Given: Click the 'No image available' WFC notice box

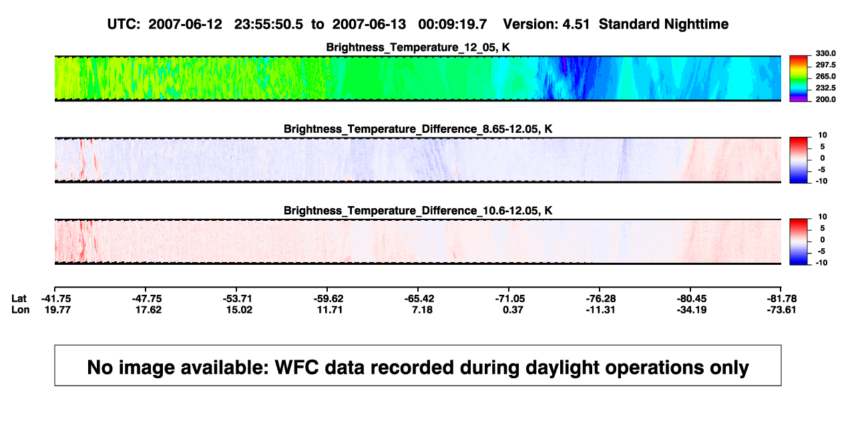Looking at the screenshot, I should (x=418, y=365).
